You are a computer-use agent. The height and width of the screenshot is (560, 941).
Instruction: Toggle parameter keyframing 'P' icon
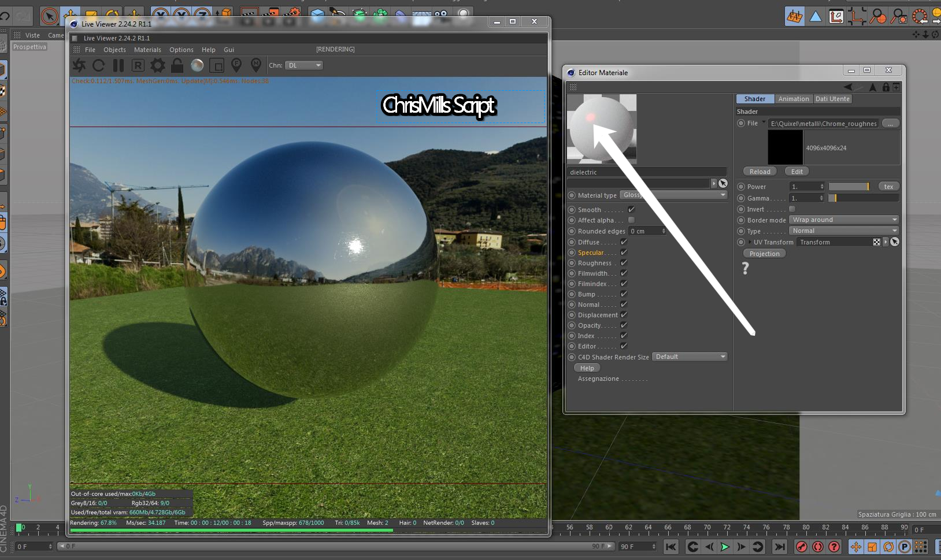click(x=905, y=547)
